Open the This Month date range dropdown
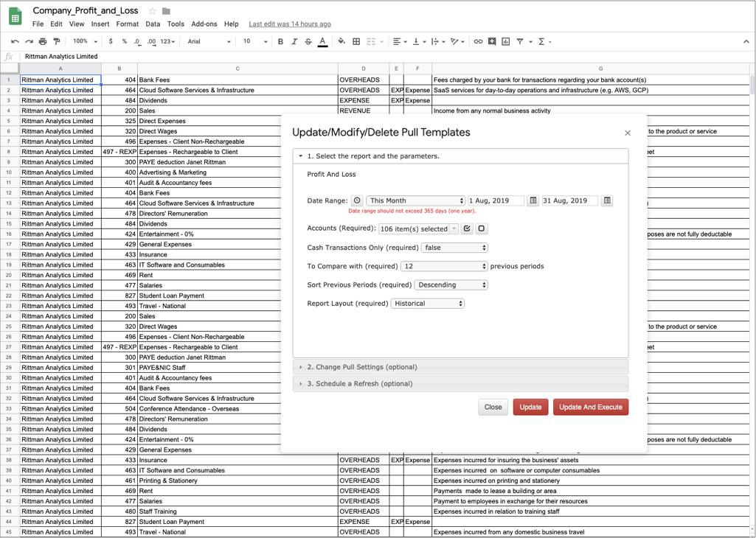Screen dimensions: 756x538 pos(415,201)
